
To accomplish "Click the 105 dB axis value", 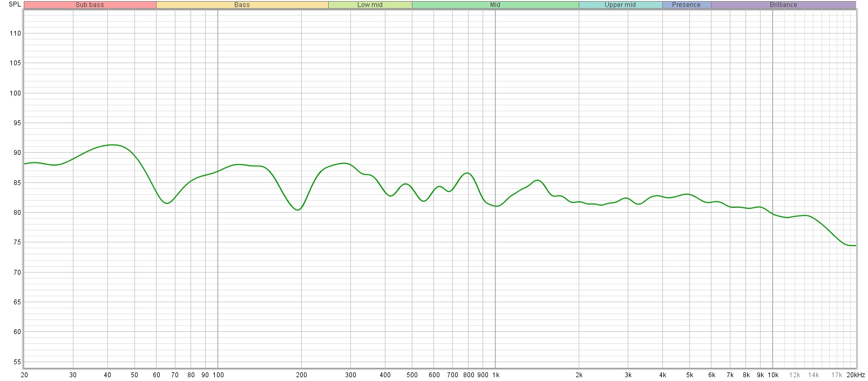I will [15, 63].
